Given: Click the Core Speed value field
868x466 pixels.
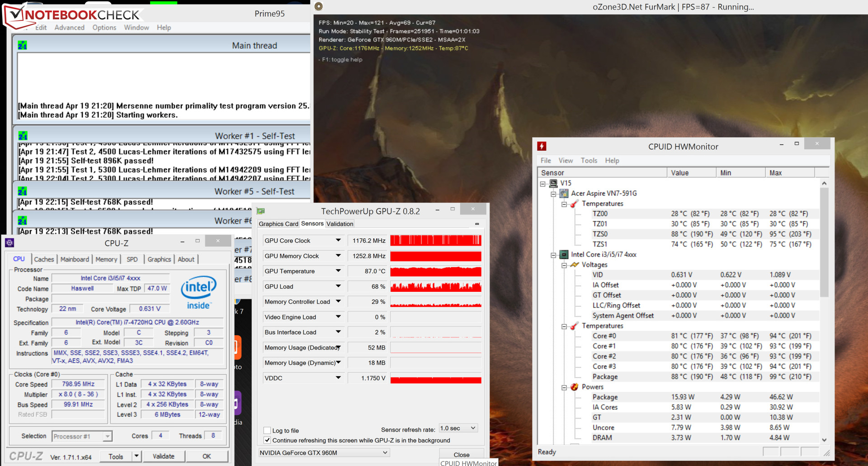Looking at the screenshot, I should pyautogui.click(x=78, y=384).
